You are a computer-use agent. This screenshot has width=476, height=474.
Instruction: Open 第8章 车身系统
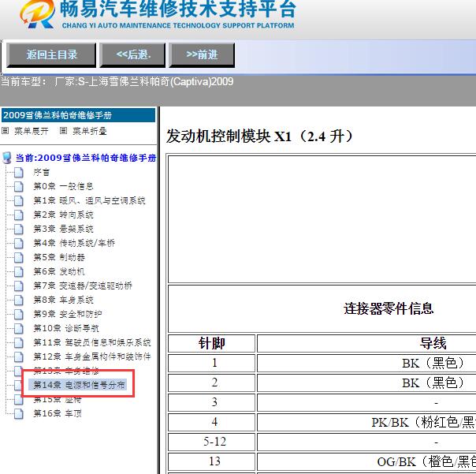63,300
